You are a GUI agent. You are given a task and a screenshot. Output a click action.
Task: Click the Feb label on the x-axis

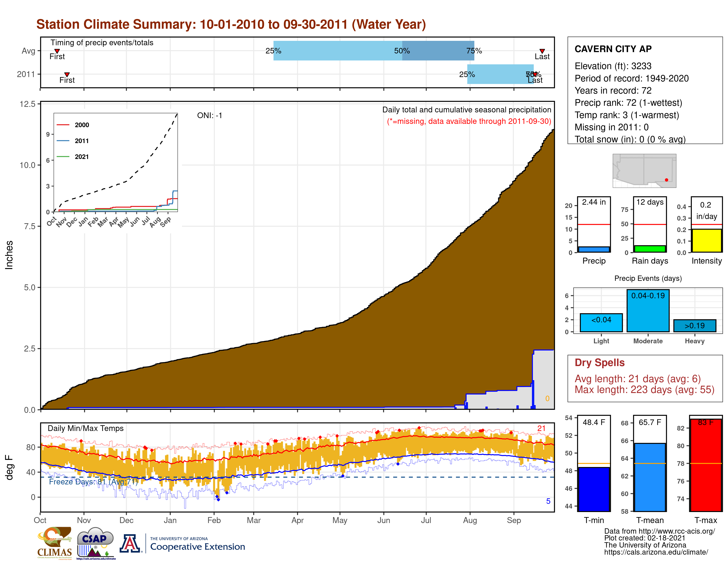(214, 520)
